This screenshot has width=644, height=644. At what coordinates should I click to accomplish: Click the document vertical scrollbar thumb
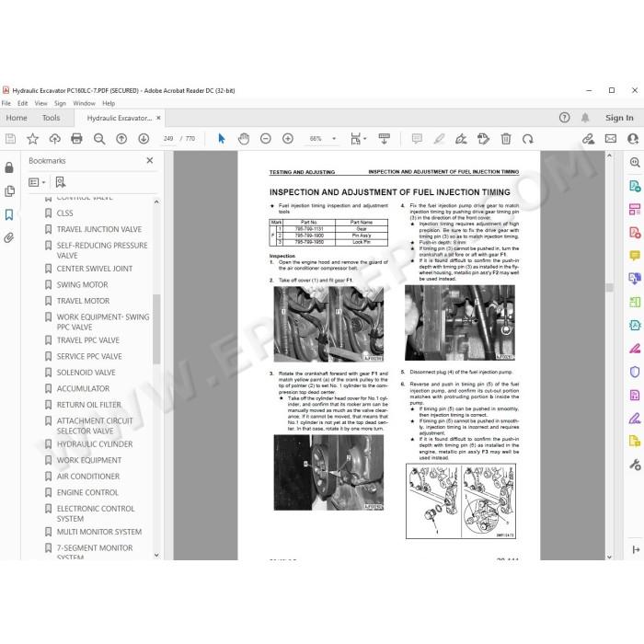[609, 287]
